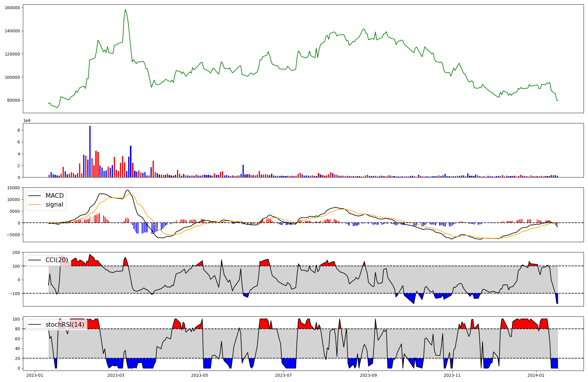Click the 80000 price axis label
The height and width of the screenshot is (382, 588).
point(14,100)
